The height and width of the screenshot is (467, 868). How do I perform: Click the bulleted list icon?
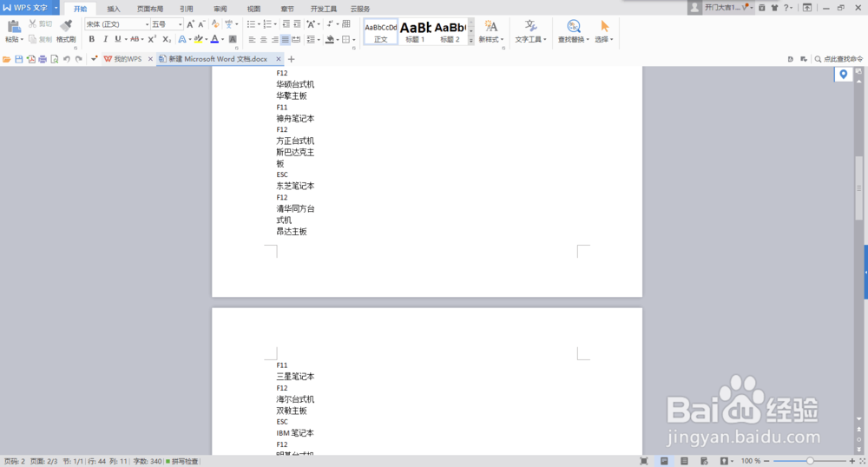[251, 23]
